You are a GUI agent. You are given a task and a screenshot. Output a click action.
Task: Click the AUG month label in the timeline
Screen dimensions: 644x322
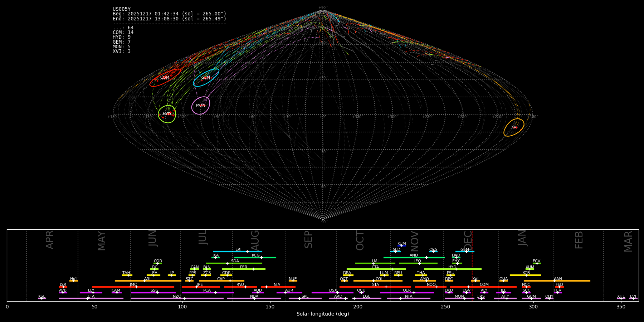click(x=255, y=240)
